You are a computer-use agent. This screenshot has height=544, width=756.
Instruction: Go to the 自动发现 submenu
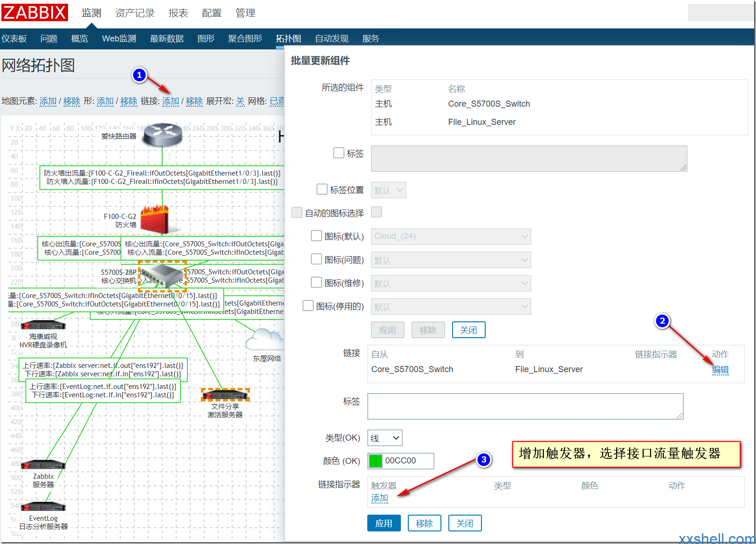(x=332, y=39)
